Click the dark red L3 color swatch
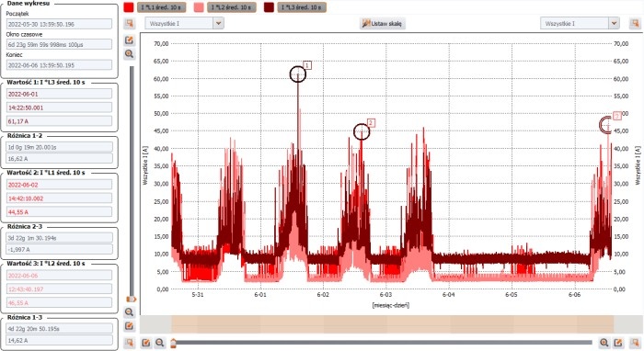Image resolution: width=644 pixels, height=351 pixels. coord(269,7)
